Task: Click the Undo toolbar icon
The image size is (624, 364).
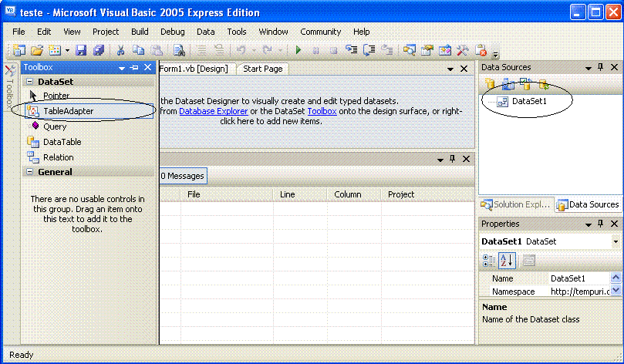Action: (241, 50)
